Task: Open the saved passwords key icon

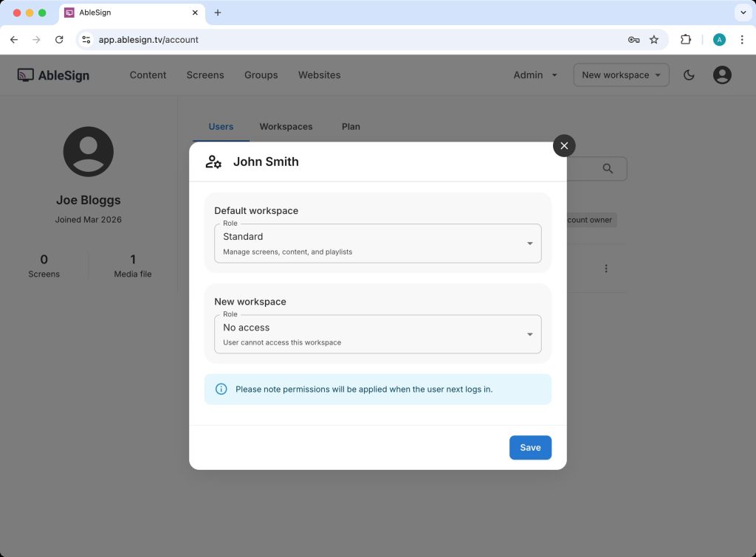Action: (633, 40)
